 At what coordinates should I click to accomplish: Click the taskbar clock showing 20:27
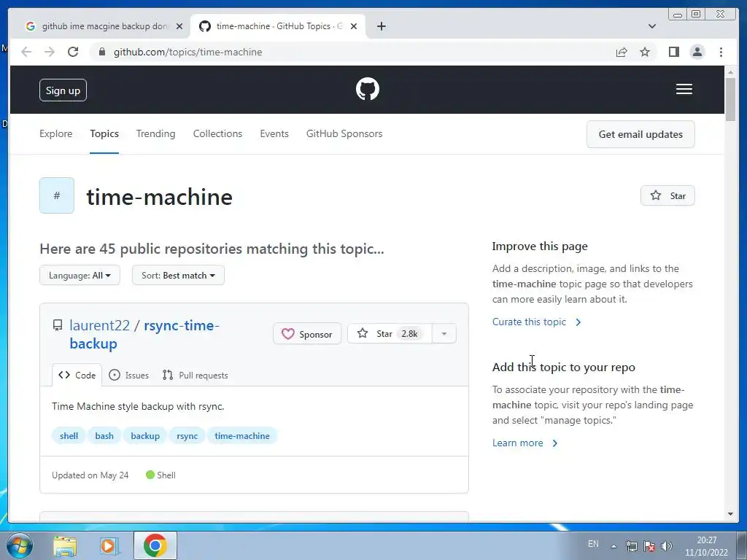tap(706, 546)
